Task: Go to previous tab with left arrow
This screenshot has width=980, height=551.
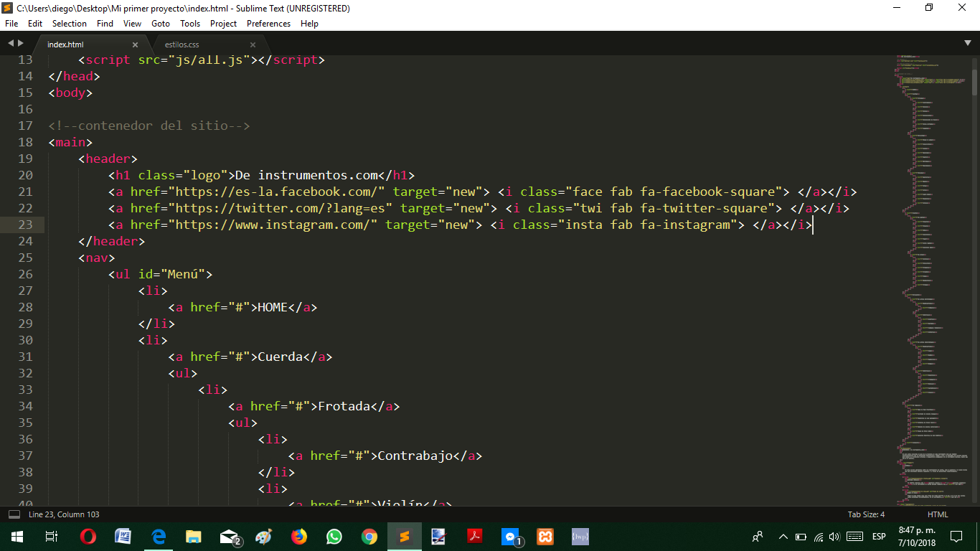Action: click(x=10, y=43)
